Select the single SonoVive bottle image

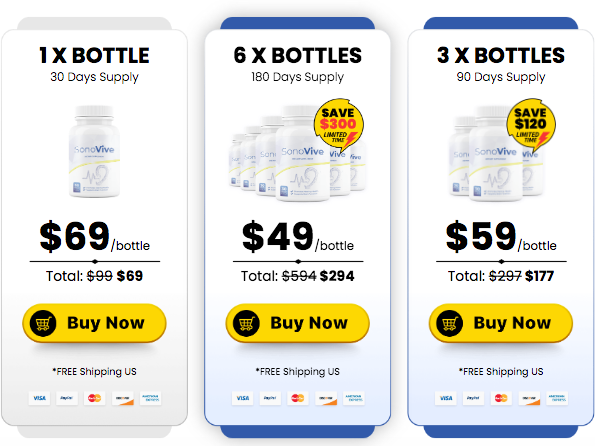94,151
